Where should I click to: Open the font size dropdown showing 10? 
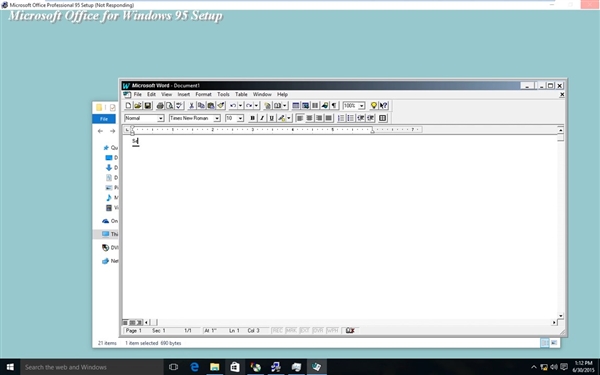coord(240,118)
